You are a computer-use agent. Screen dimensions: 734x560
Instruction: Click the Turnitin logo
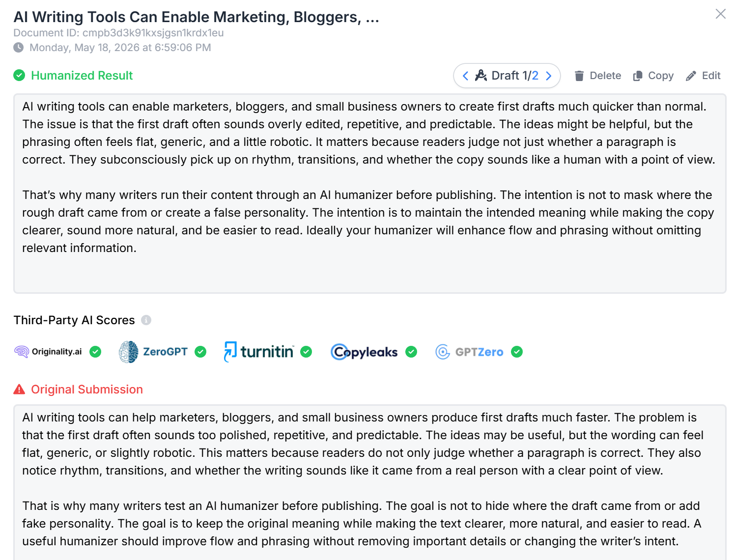point(258,352)
